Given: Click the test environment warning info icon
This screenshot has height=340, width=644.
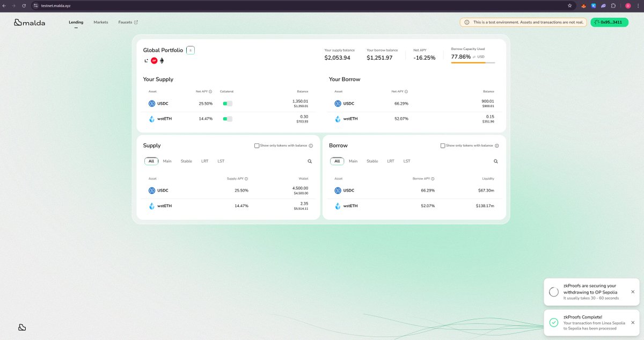Looking at the screenshot, I should click(x=466, y=23).
